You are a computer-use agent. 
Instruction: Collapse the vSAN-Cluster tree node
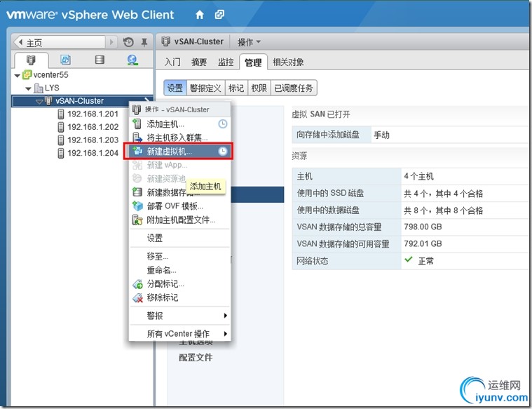point(39,101)
